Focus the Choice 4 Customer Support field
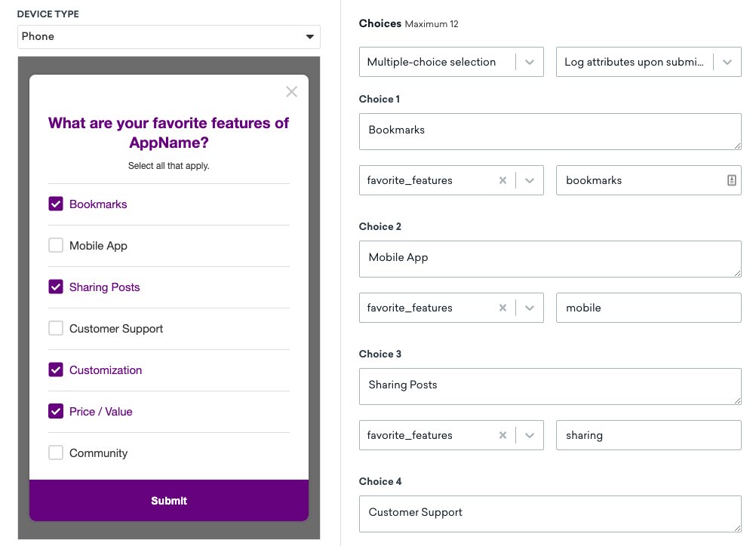 [550, 514]
